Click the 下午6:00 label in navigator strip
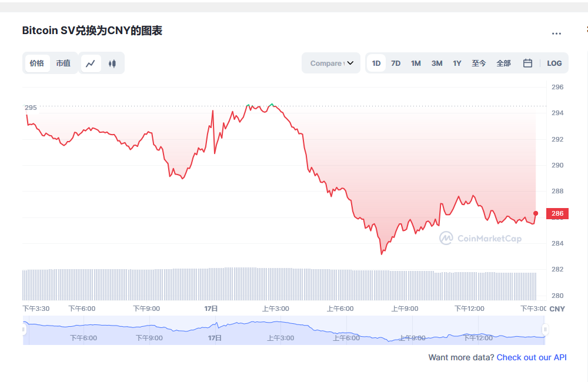Screen dimensions: 588x382 tap(83, 338)
